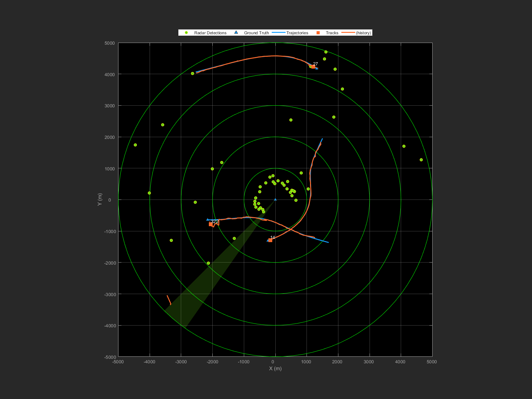The image size is (532, 399).
Task: Select the green detection dot near 4700 on Y
Action: 325,52
